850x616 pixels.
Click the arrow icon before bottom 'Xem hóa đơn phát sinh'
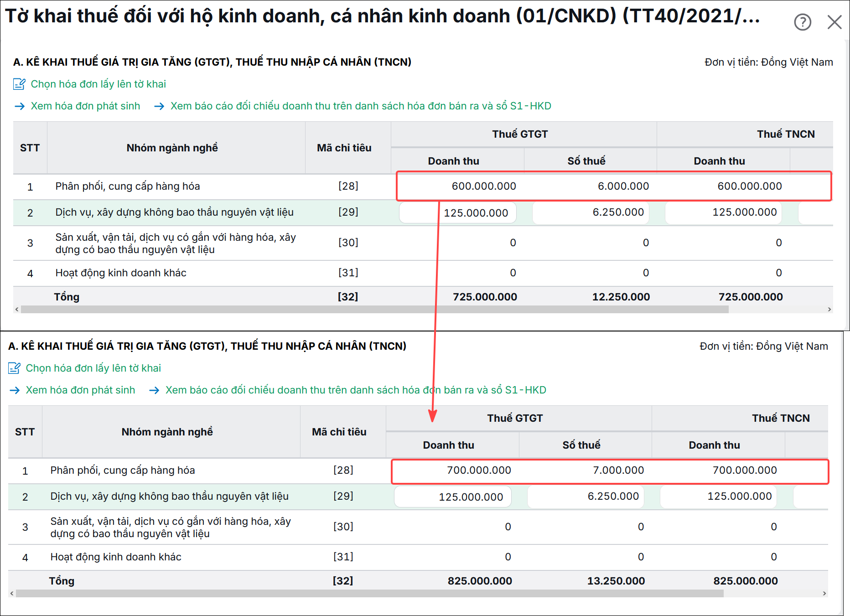click(15, 390)
